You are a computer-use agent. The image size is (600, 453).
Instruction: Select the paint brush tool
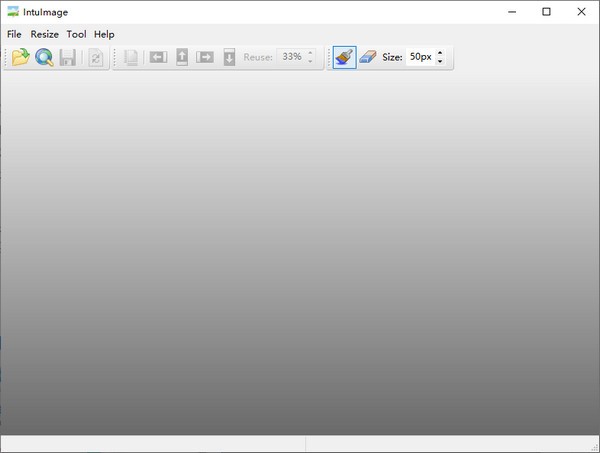point(344,57)
